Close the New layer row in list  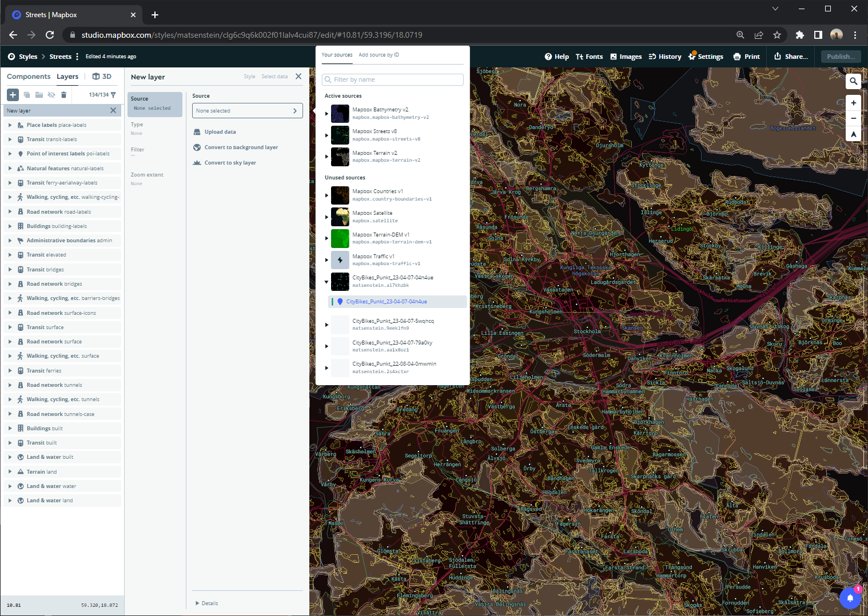pyautogui.click(x=113, y=110)
